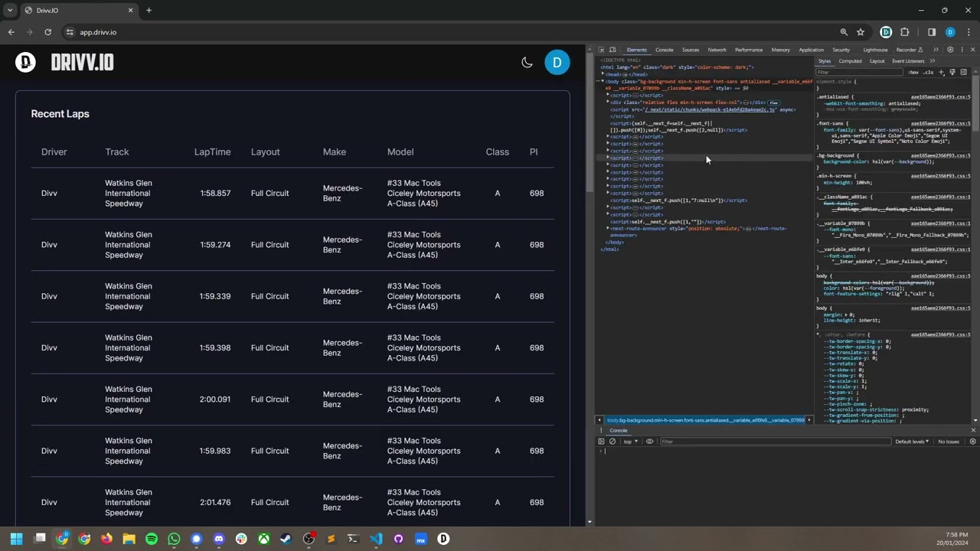Toggle the :hov element state panel
The image size is (980, 551).
coord(913,73)
